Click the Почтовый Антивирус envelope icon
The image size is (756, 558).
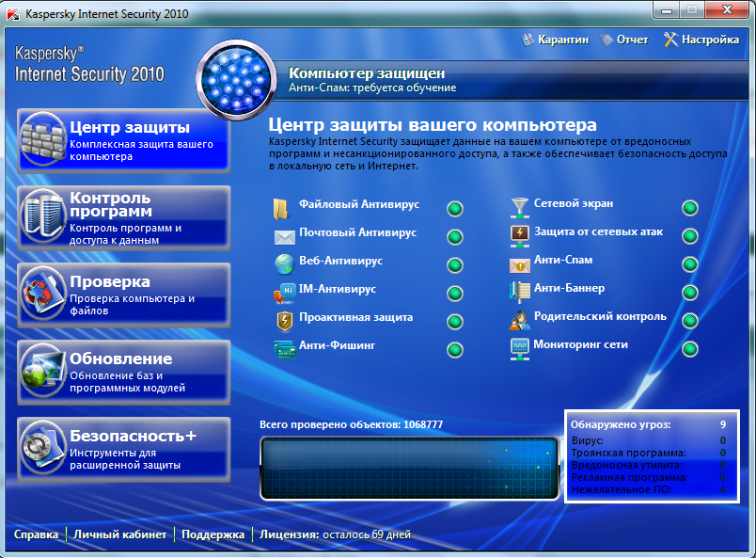click(285, 237)
